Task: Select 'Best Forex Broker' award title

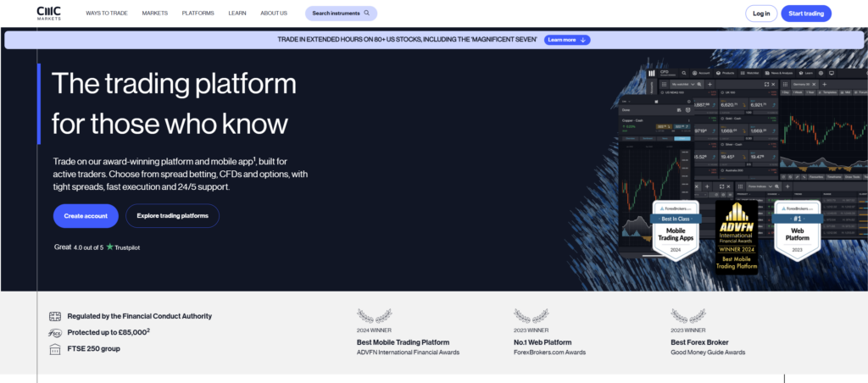Action: [699, 342]
